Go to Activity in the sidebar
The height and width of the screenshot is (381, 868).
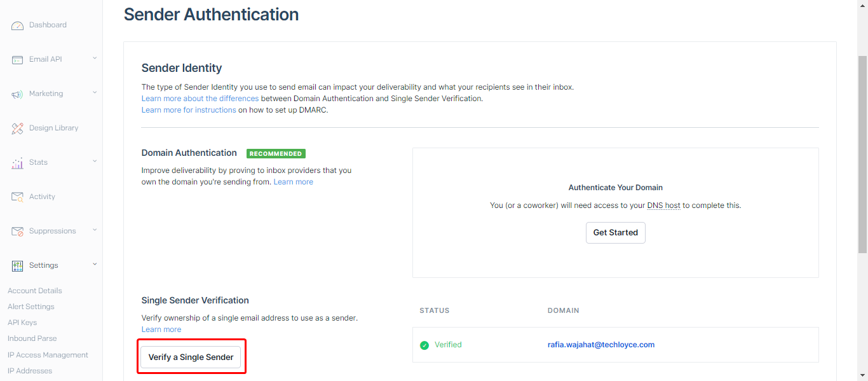click(42, 197)
